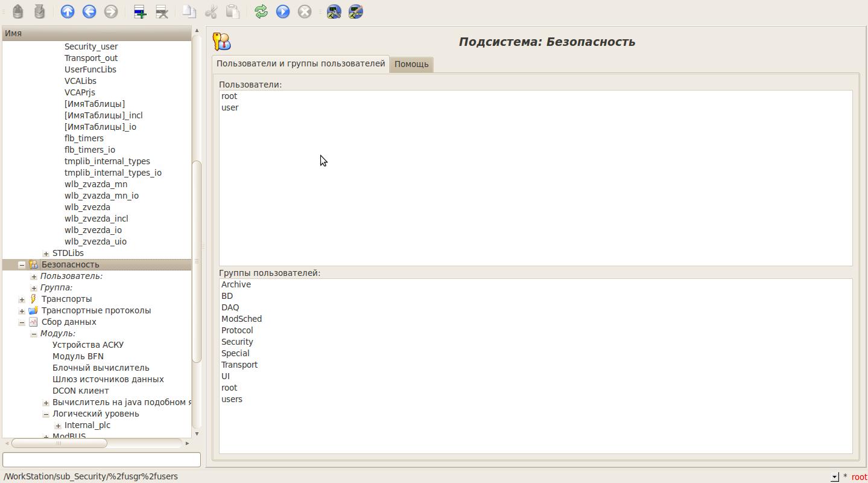Click the folder icon beside Транспортные протоколы

33,310
